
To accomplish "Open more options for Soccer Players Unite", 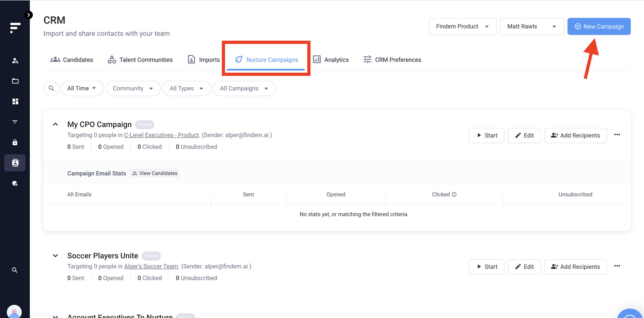I will click(617, 266).
